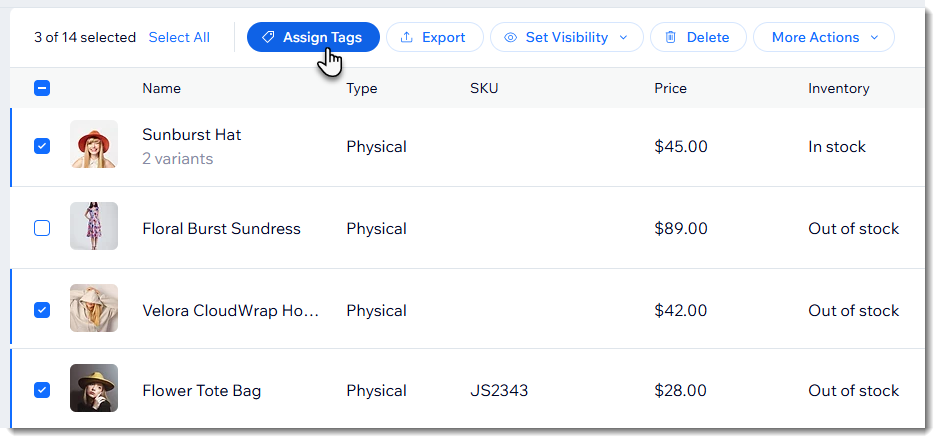Click the tag icon in Assign Tags
This screenshot has width=940, height=443.
point(269,37)
